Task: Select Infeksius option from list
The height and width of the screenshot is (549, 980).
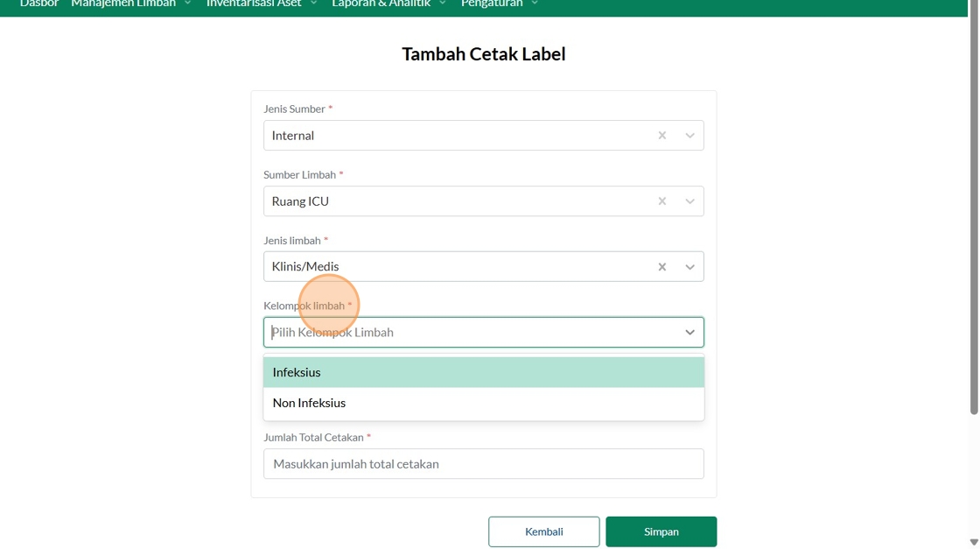Action: pos(484,372)
